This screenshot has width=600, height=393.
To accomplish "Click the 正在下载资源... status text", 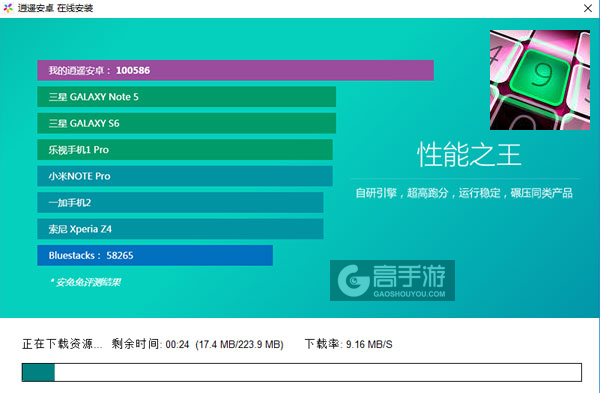I will pos(62,344).
